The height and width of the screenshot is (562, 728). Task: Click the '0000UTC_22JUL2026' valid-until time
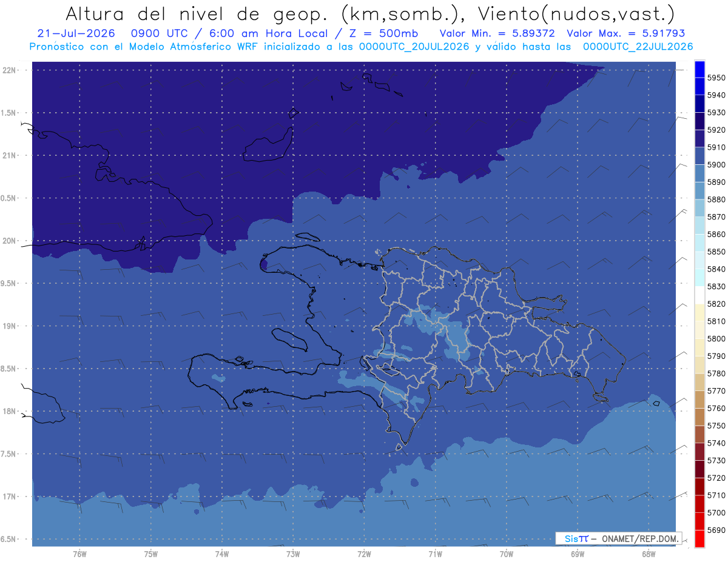coord(638,47)
